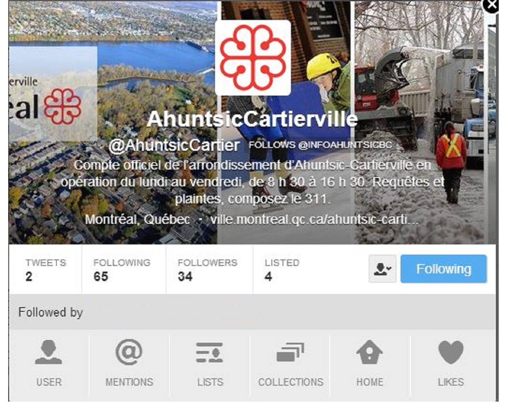Image resolution: width=511 pixels, height=420 pixels.
Task: Open the LIKES heart icon
Action: pyautogui.click(x=451, y=352)
